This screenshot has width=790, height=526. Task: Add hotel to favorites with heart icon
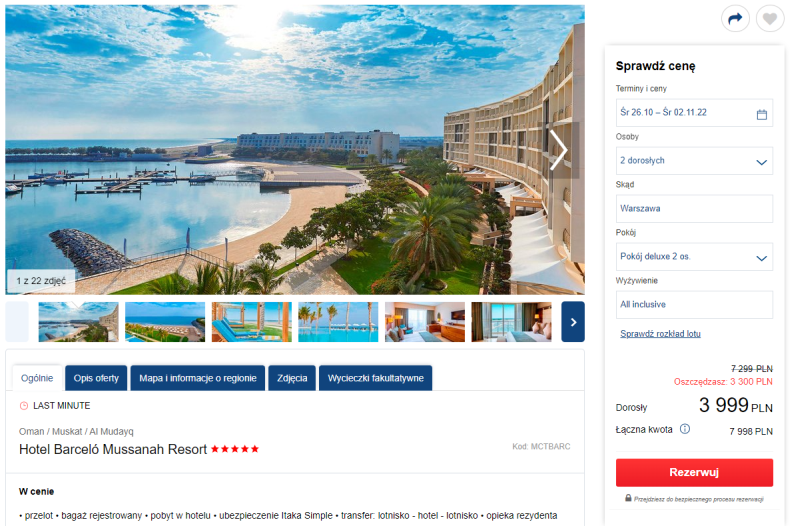pyautogui.click(x=769, y=19)
